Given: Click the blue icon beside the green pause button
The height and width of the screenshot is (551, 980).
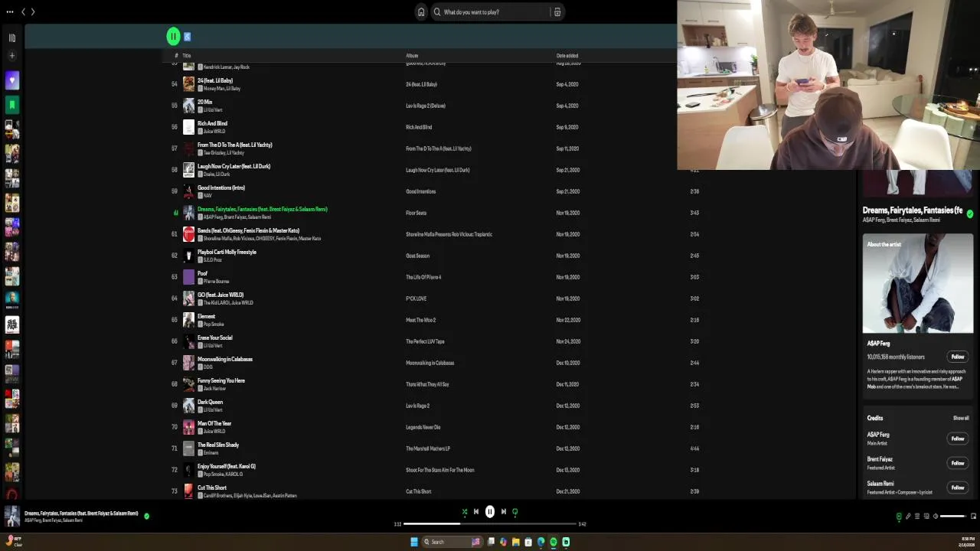Looking at the screenshot, I should coord(188,36).
